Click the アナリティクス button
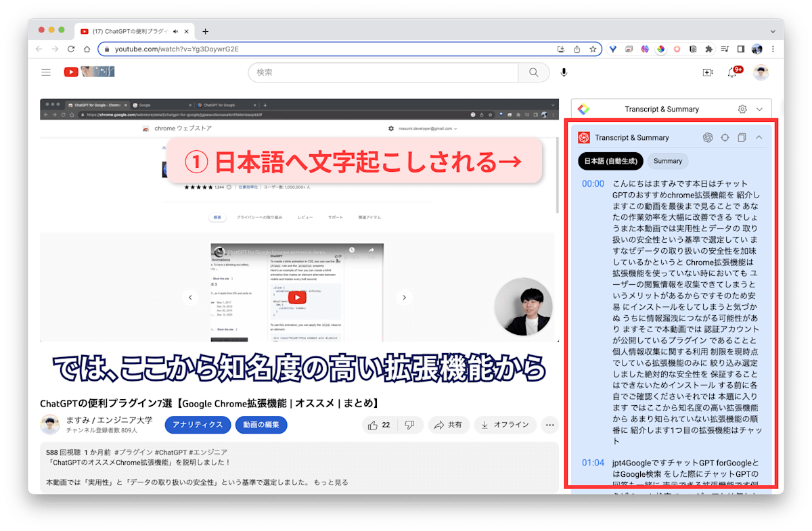 pyautogui.click(x=198, y=425)
